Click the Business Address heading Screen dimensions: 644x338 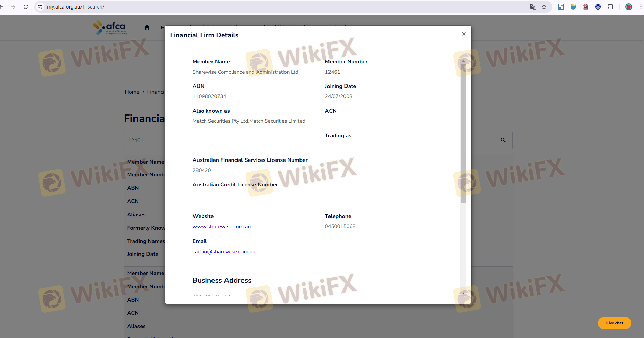pos(222,280)
